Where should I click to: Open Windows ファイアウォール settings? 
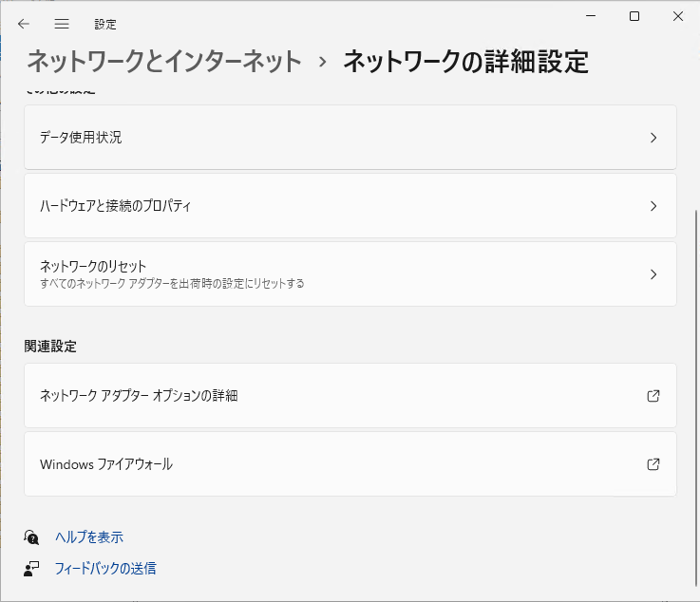[x=350, y=464]
